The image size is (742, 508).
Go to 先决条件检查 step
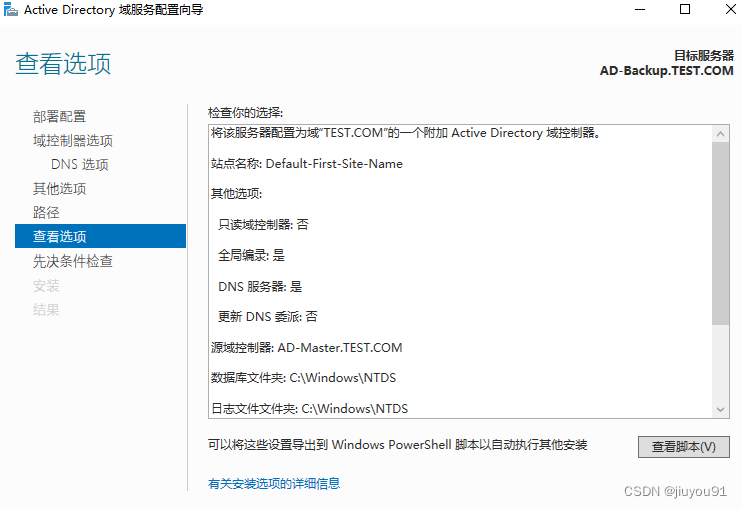click(72, 261)
